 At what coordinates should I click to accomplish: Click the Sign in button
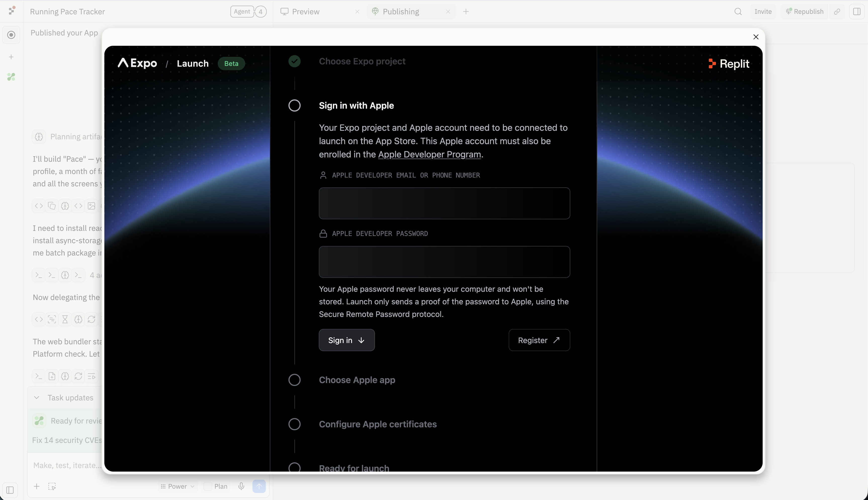pyautogui.click(x=346, y=340)
